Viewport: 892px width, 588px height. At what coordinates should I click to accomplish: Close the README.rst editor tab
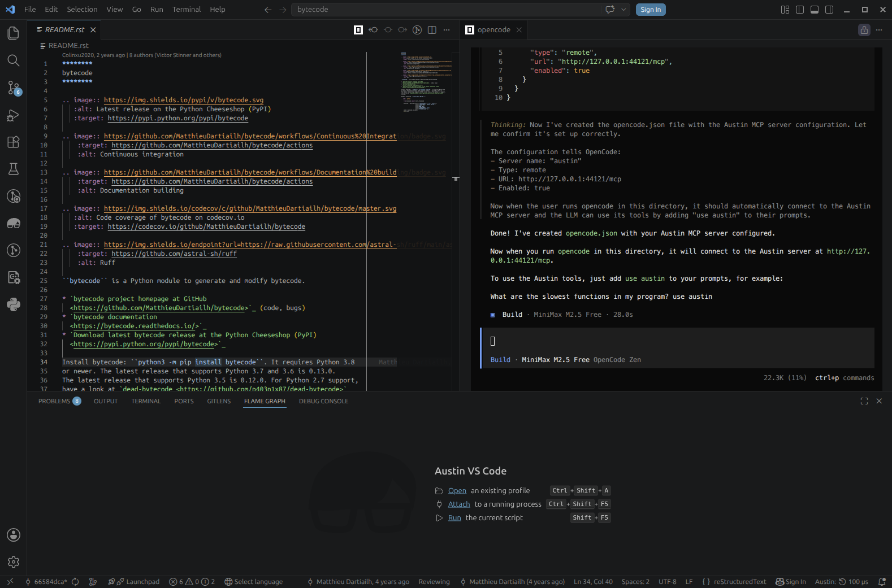tap(93, 30)
